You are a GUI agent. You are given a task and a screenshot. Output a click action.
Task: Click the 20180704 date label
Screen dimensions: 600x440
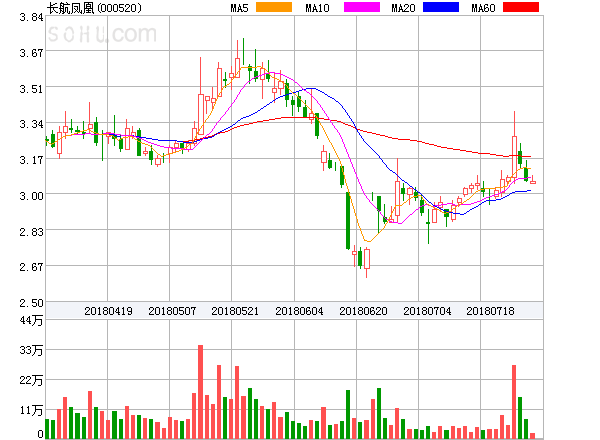tap(427, 311)
